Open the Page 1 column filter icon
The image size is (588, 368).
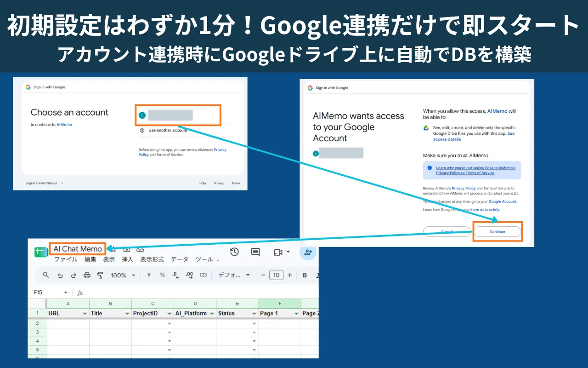(296, 313)
